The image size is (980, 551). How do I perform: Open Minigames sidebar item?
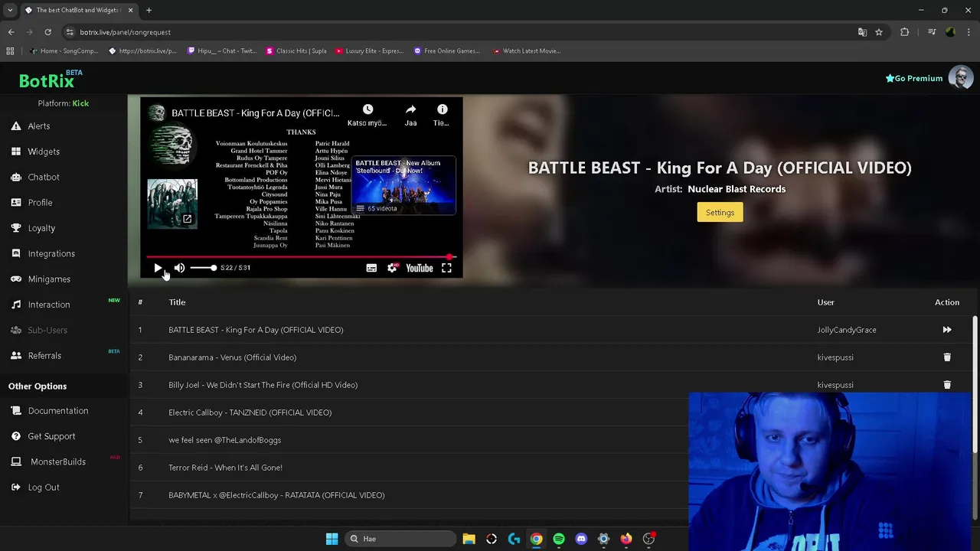coord(49,279)
